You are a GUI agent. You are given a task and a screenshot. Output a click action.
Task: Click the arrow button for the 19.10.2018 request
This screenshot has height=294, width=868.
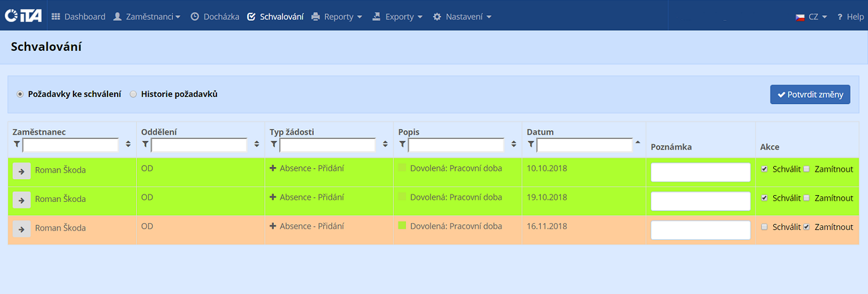click(21, 200)
